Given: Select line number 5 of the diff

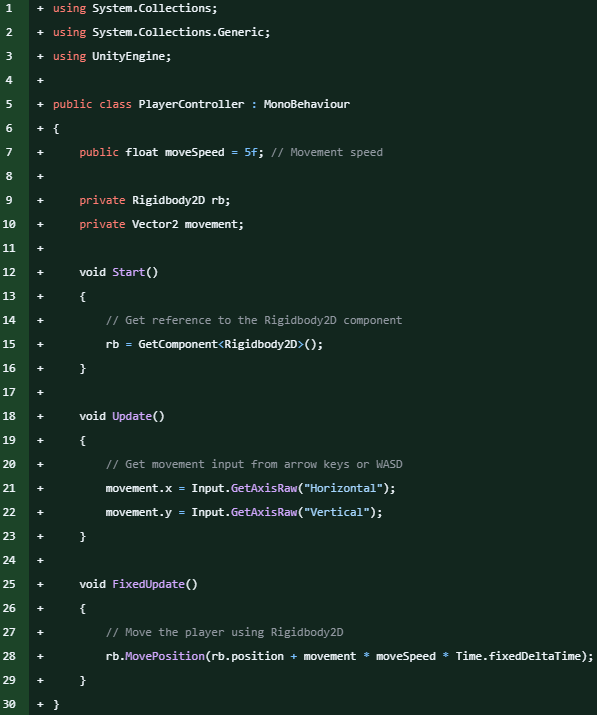Looking at the screenshot, I should [x=9, y=104].
